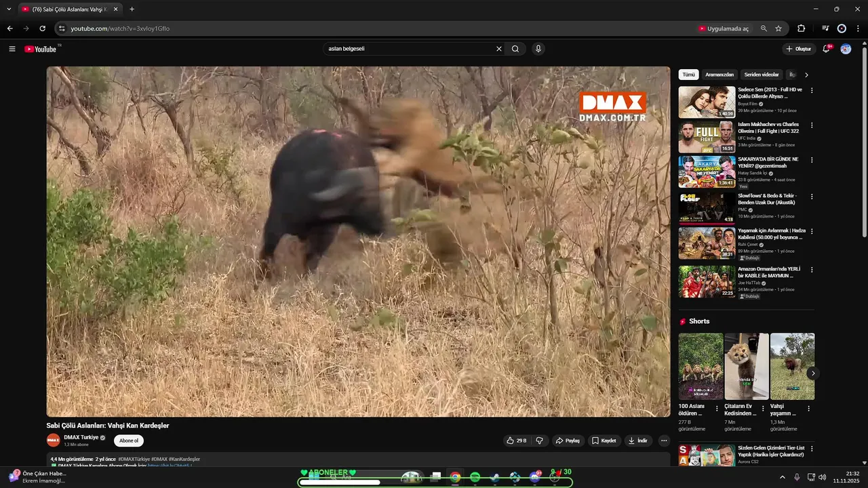Select the Seriden videolar filter chip

(762, 75)
